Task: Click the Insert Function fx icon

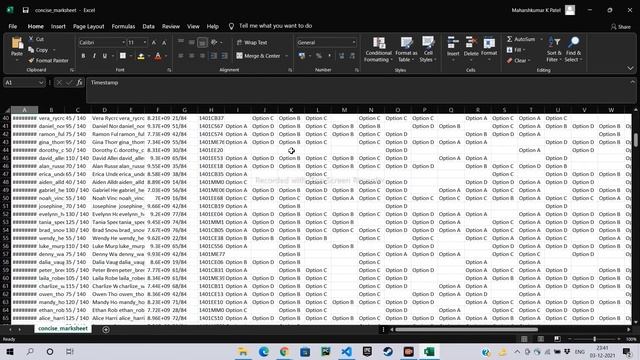Action: click(x=80, y=82)
